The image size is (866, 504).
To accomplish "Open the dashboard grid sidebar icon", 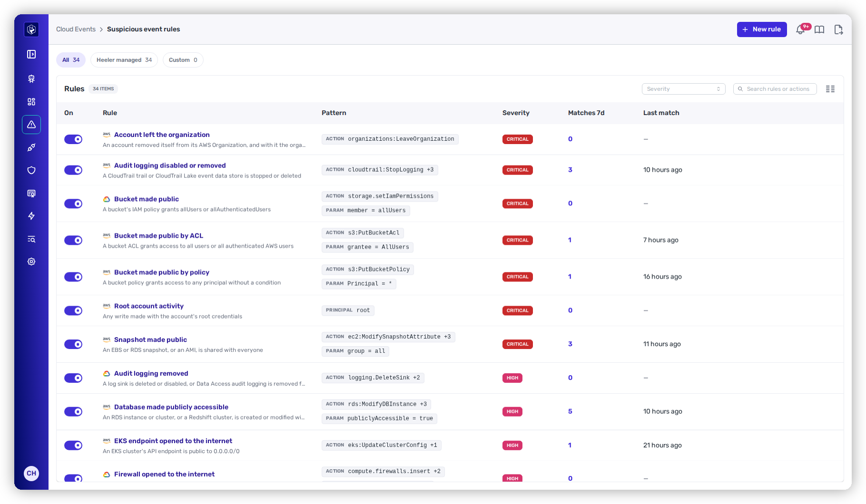I will tap(31, 102).
